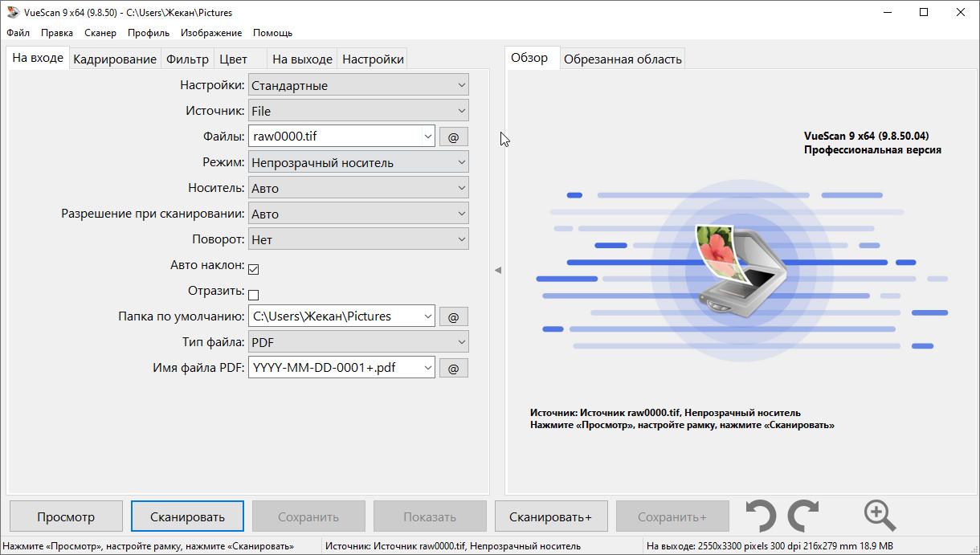The height and width of the screenshot is (555, 980).
Task: Click the @ button next to Папка по умолчанию
Action: pyautogui.click(x=453, y=317)
